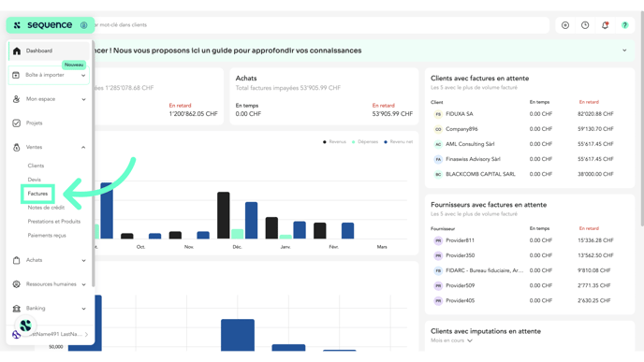The image size is (644, 362).
Task: Open Notes de crédit menu item
Action: point(46,208)
